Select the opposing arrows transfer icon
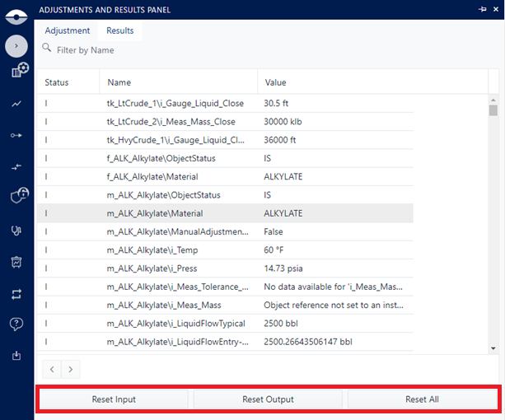The image size is (505, 420). pyautogui.click(x=16, y=166)
